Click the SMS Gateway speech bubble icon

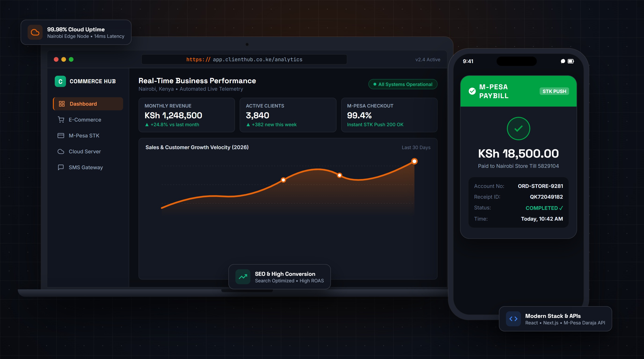pyautogui.click(x=61, y=167)
